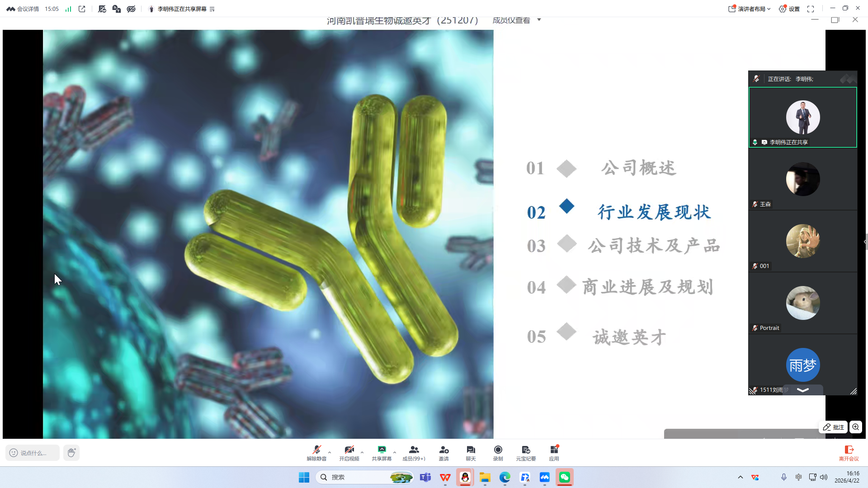The image size is (868, 488).
Task: Click the zoom magnifier next to 批注
Action: pyautogui.click(x=856, y=427)
